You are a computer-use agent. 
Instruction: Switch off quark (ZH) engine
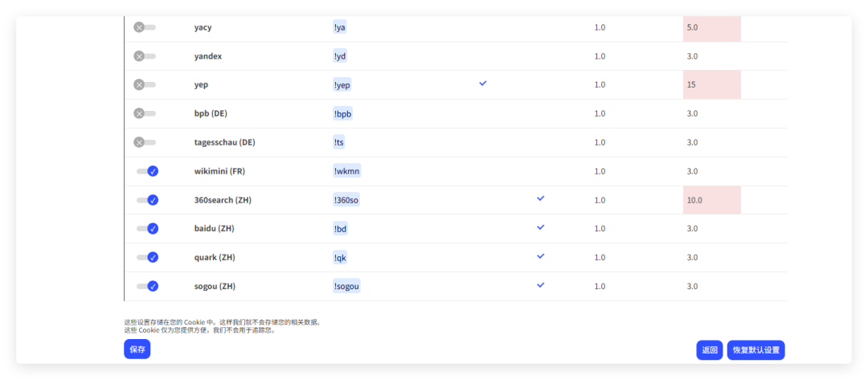(x=147, y=257)
